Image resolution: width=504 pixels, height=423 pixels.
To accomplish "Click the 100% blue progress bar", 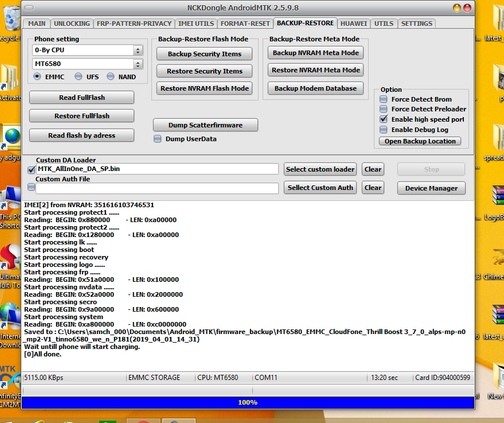I will (x=248, y=402).
